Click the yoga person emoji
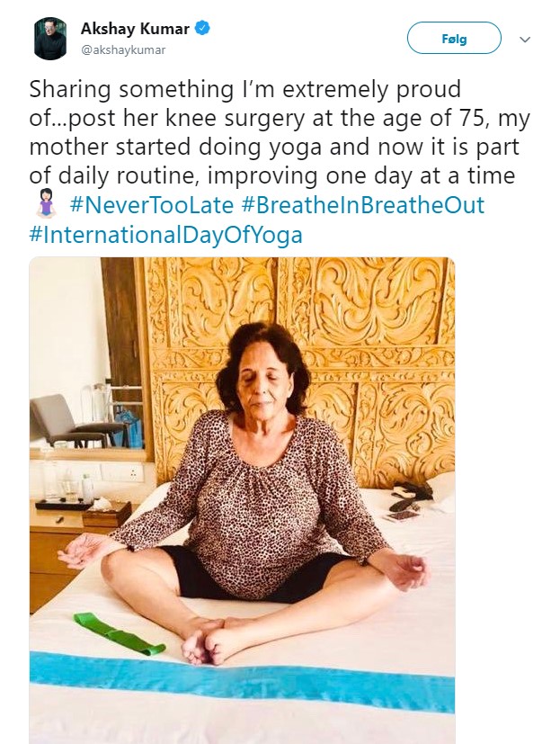The height and width of the screenshot is (744, 560). pyautogui.click(x=43, y=206)
